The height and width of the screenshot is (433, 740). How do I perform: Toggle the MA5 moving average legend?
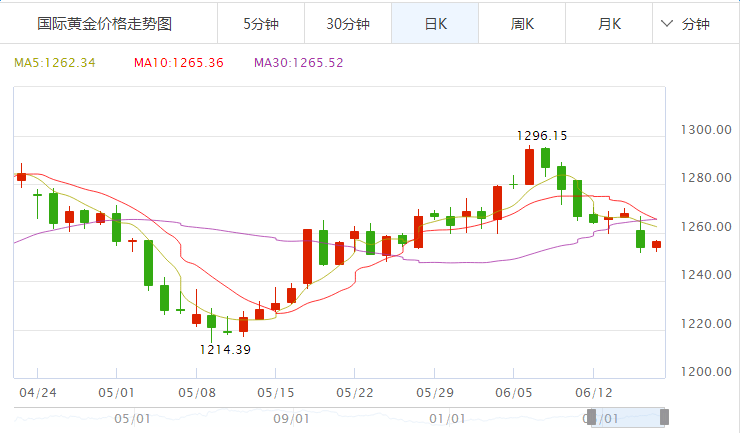coord(55,62)
